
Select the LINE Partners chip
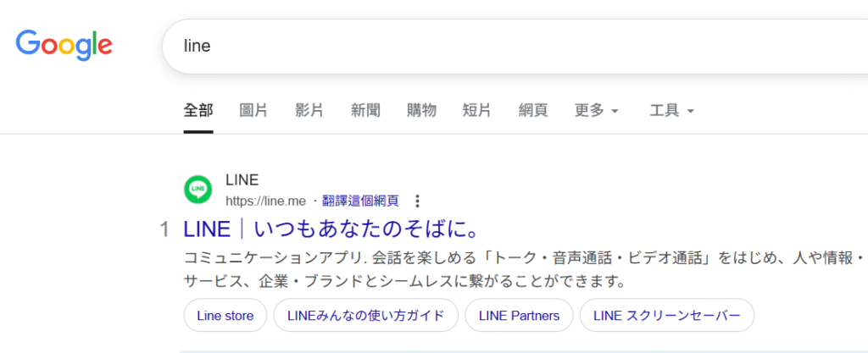tap(519, 316)
